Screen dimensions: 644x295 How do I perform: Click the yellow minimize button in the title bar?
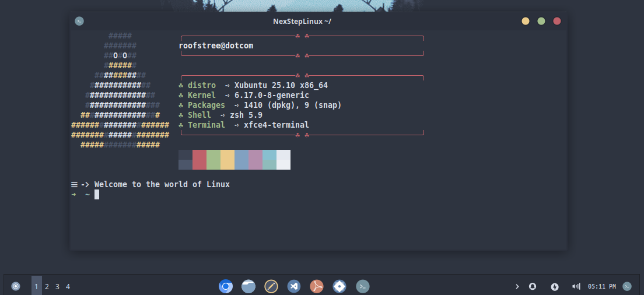[x=526, y=21]
